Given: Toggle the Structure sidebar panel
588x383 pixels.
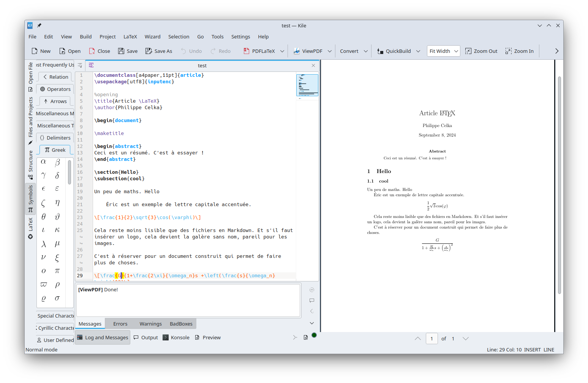Looking at the screenshot, I should coord(30,166).
